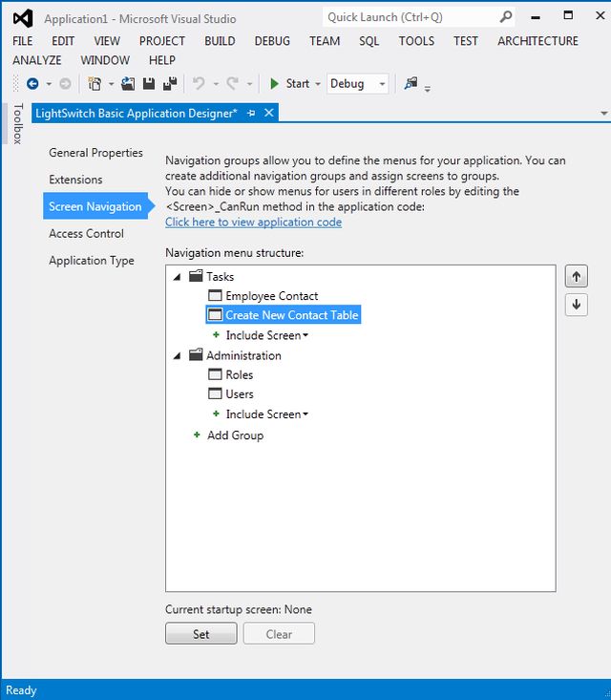Close the LightSwitch Basic Application Designer tab
This screenshot has width=611, height=700.
(268, 113)
